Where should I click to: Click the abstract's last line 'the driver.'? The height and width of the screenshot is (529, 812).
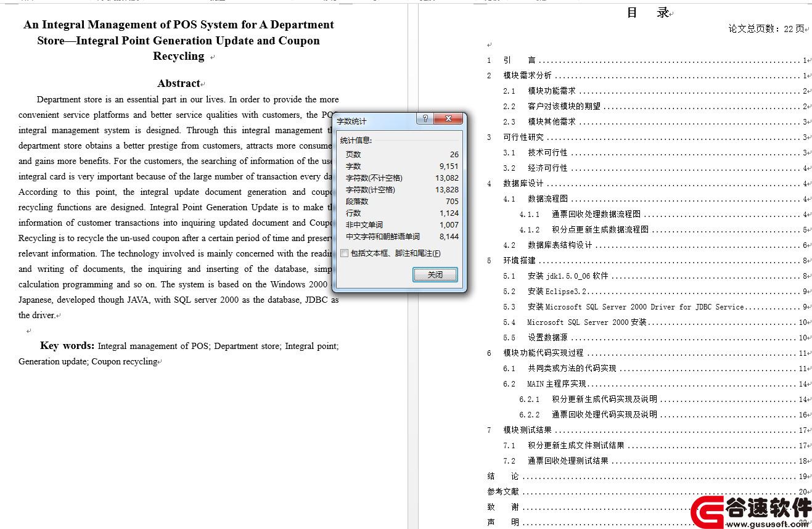coord(37,316)
